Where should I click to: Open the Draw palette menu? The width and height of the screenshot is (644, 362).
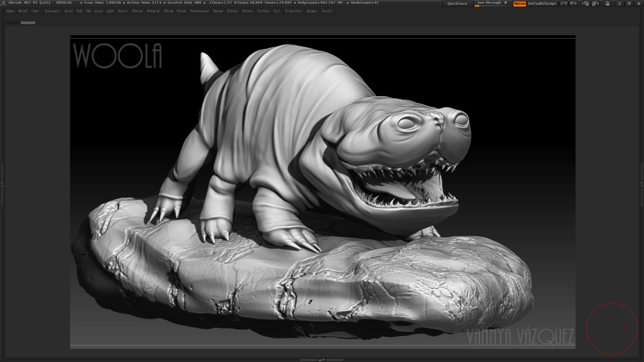click(x=68, y=11)
